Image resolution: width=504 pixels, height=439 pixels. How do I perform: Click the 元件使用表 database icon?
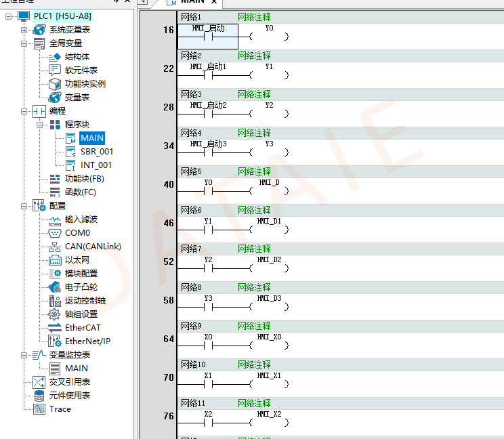(x=39, y=396)
